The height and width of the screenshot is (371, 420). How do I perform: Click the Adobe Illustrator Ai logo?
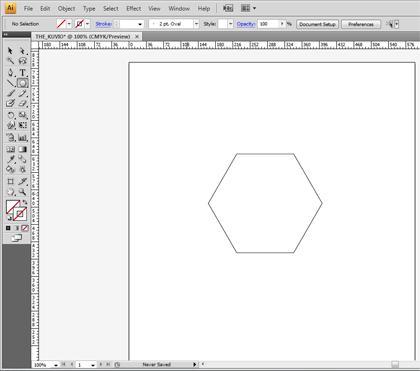pyautogui.click(x=10, y=7)
